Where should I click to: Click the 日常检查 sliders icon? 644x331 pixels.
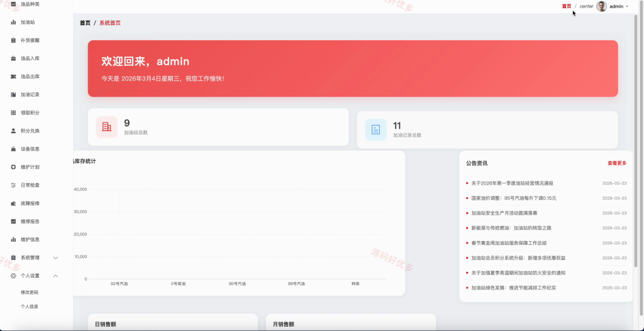pyautogui.click(x=13, y=185)
